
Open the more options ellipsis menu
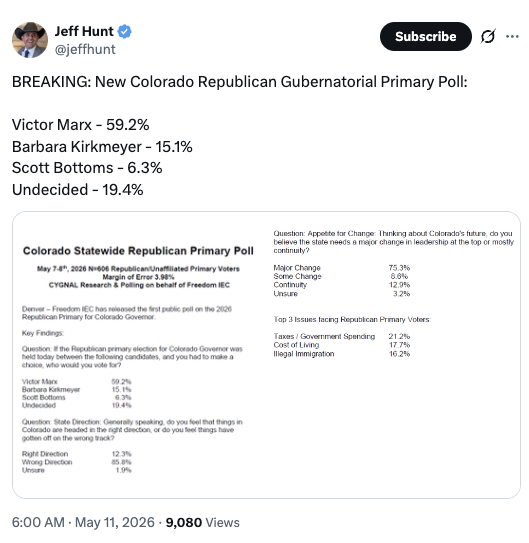click(512, 36)
